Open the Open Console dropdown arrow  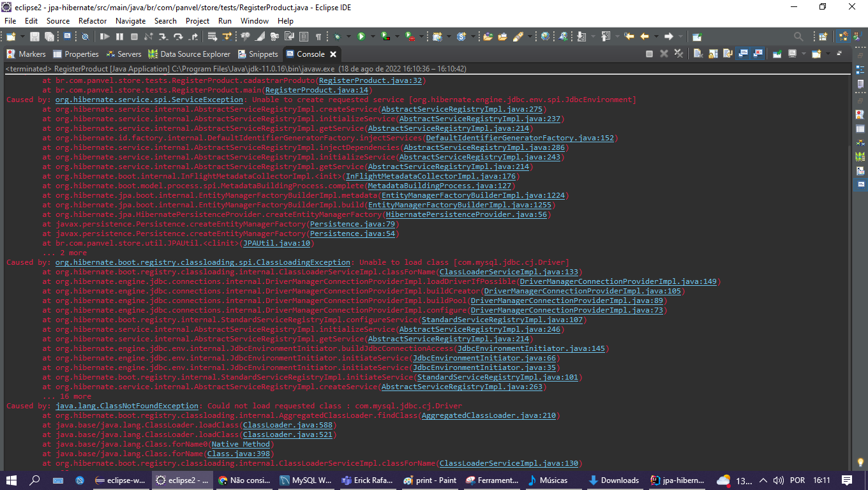(828, 54)
